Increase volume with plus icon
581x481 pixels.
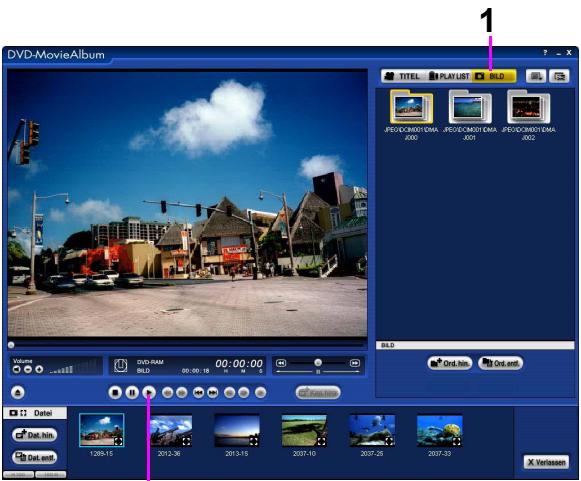click(39, 369)
